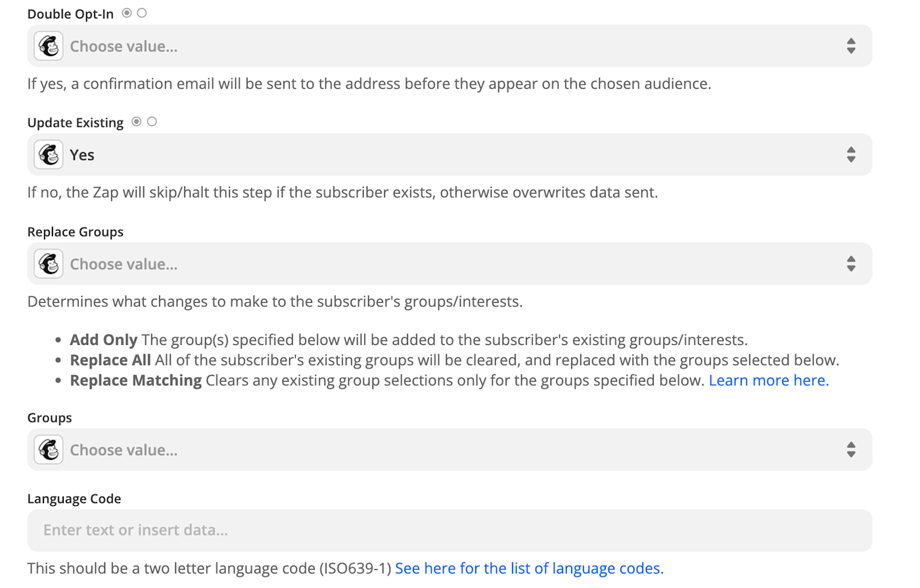This screenshot has height=588, width=920.
Task: Open the Groups Choose value dropdown
Action: click(447, 450)
